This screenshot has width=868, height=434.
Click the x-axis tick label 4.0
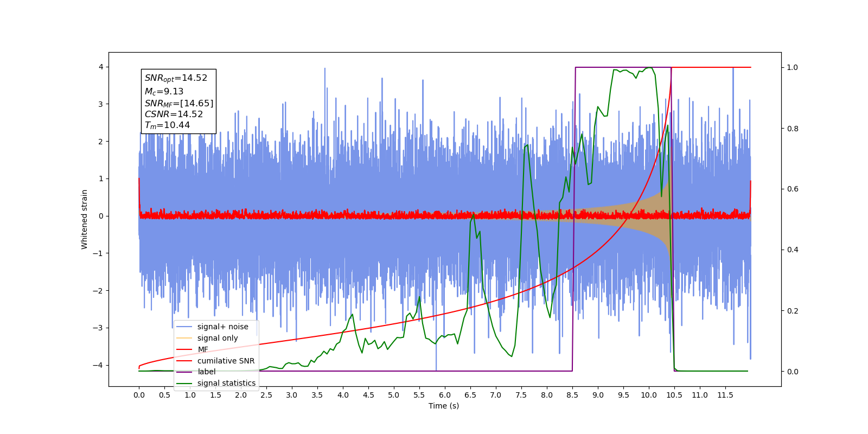tap(343, 395)
